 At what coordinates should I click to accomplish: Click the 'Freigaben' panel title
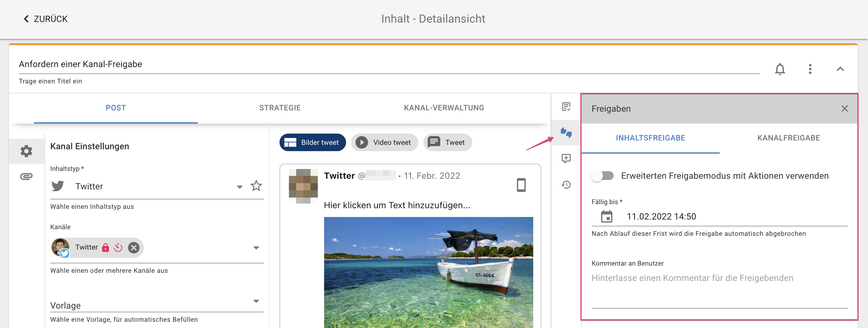point(611,109)
